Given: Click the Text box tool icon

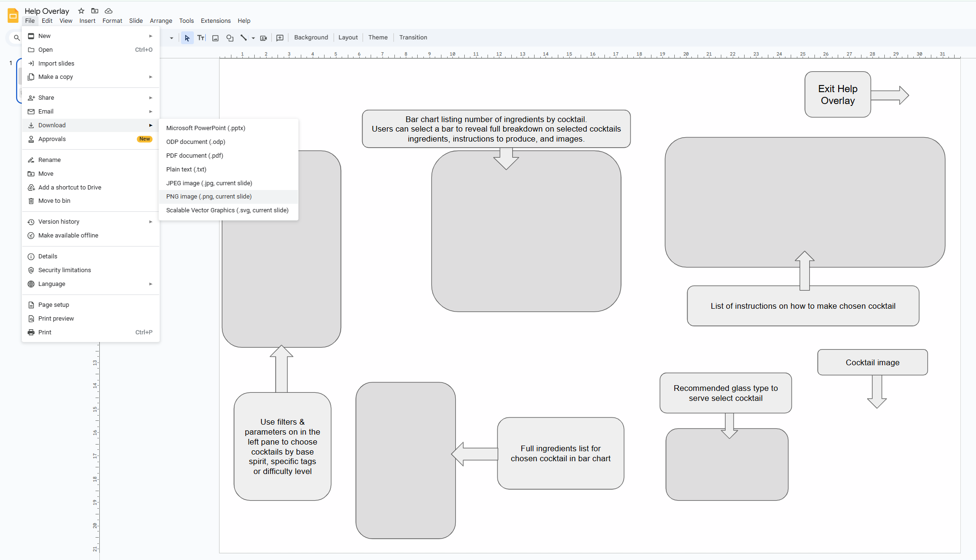Looking at the screenshot, I should pyautogui.click(x=201, y=38).
